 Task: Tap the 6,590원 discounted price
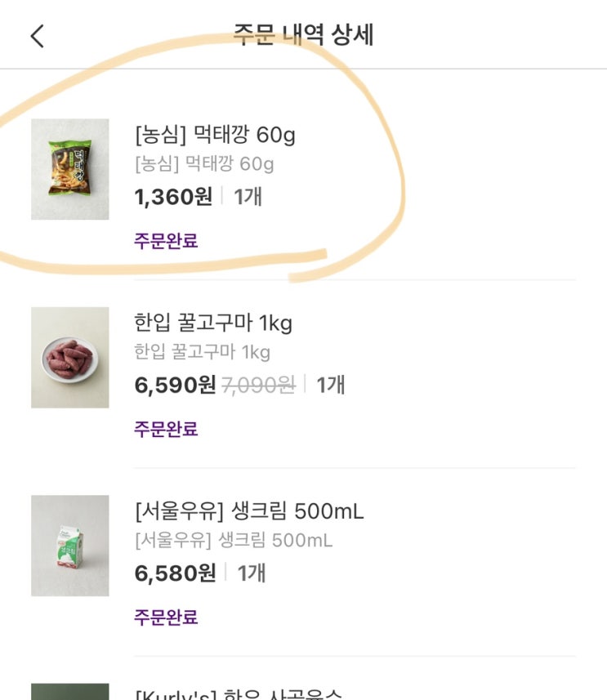[175, 385]
